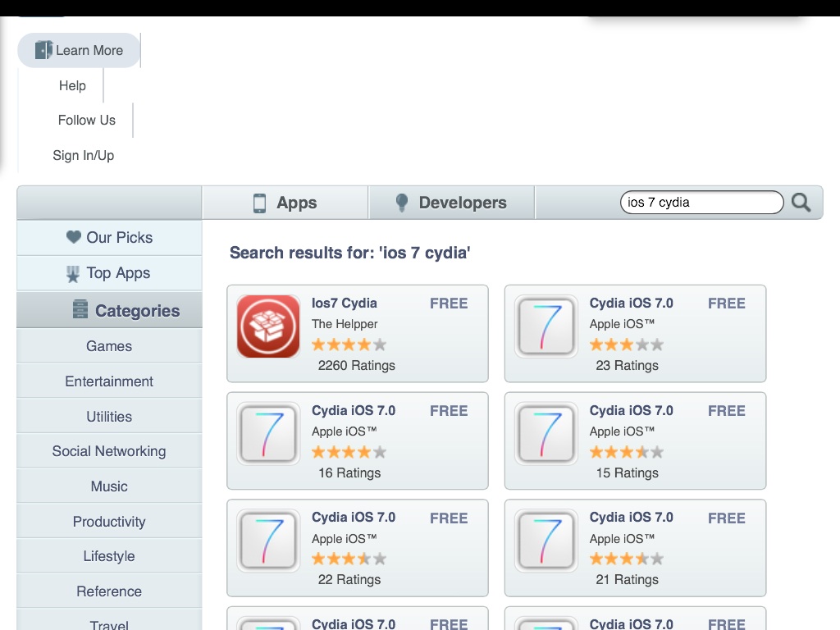Select the Entertainment category

point(109,381)
